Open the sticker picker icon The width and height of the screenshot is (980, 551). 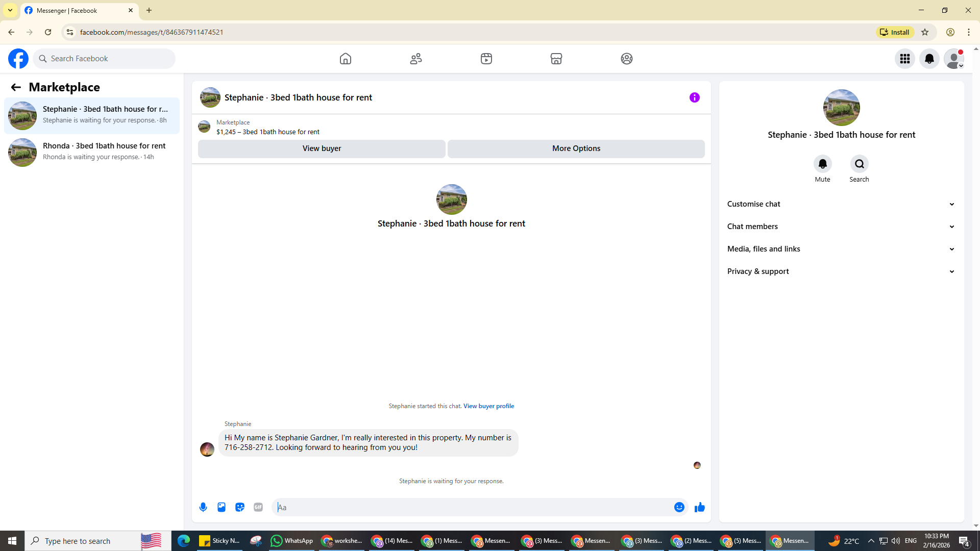[x=240, y=507]
